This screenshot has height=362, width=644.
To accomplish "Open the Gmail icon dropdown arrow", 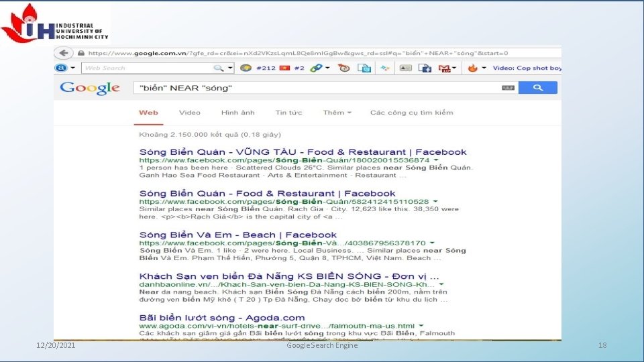I will pos(454,68).
